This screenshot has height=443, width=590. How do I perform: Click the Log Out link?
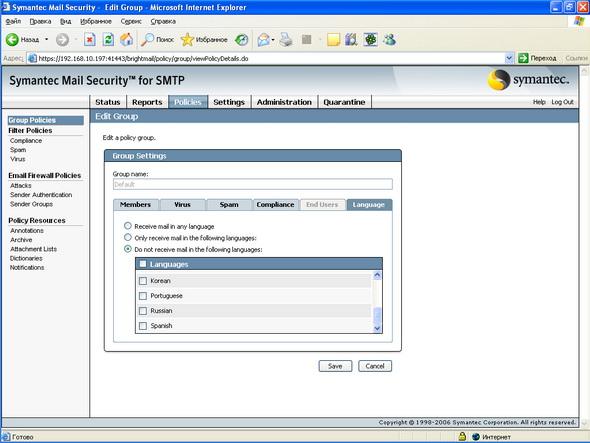[562, 102]
